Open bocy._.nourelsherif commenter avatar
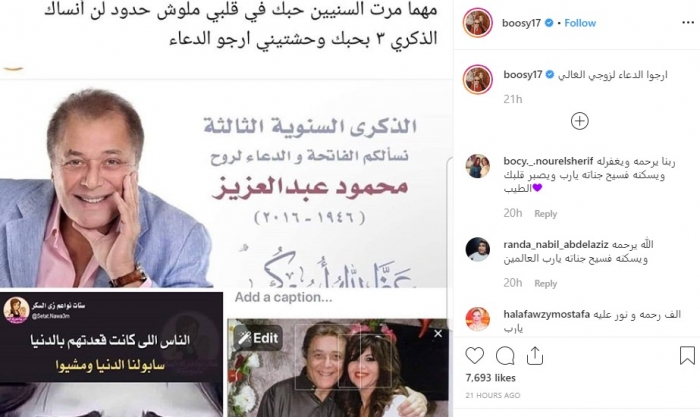The image size is (700, 417). click(478, 166)
